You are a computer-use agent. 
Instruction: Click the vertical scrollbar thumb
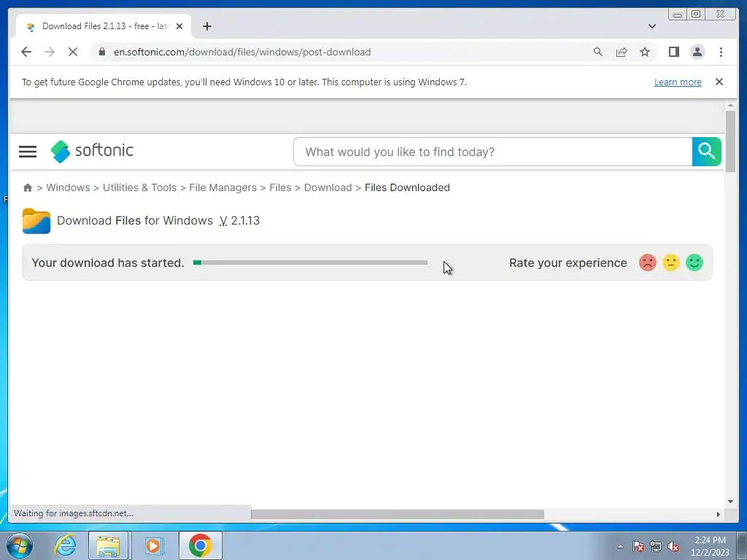[x=730, y=141]
